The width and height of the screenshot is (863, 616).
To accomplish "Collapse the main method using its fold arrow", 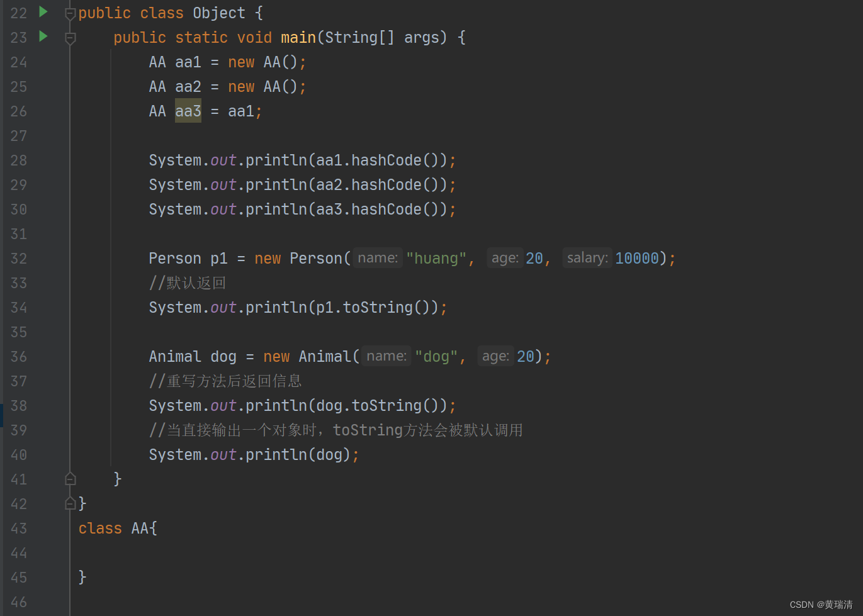I will (70, 36).
